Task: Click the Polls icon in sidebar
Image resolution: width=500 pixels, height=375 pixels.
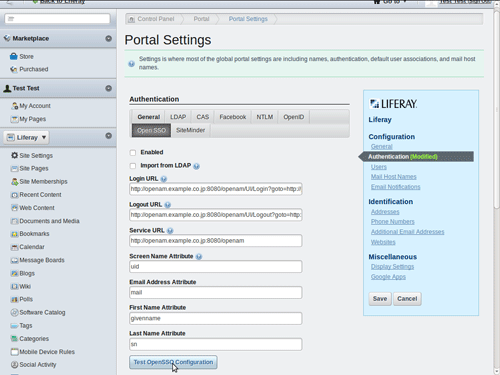Action: pos(14,299)
